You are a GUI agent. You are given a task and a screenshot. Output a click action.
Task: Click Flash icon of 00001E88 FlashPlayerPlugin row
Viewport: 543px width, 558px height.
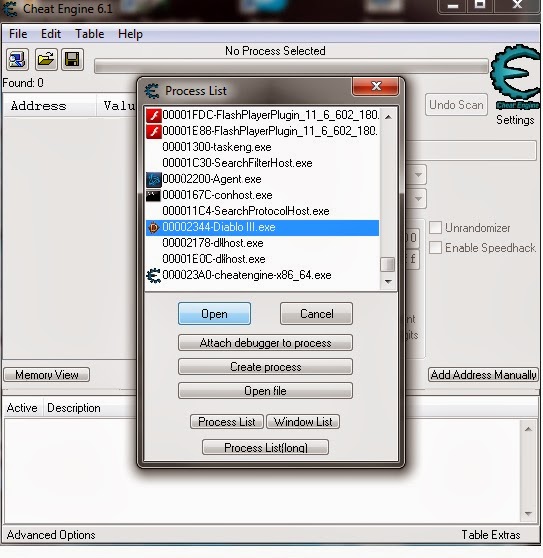[154, 131]
